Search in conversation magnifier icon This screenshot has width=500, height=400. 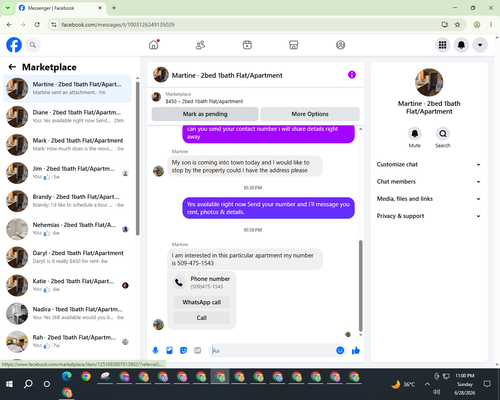(x=443, y=134)
